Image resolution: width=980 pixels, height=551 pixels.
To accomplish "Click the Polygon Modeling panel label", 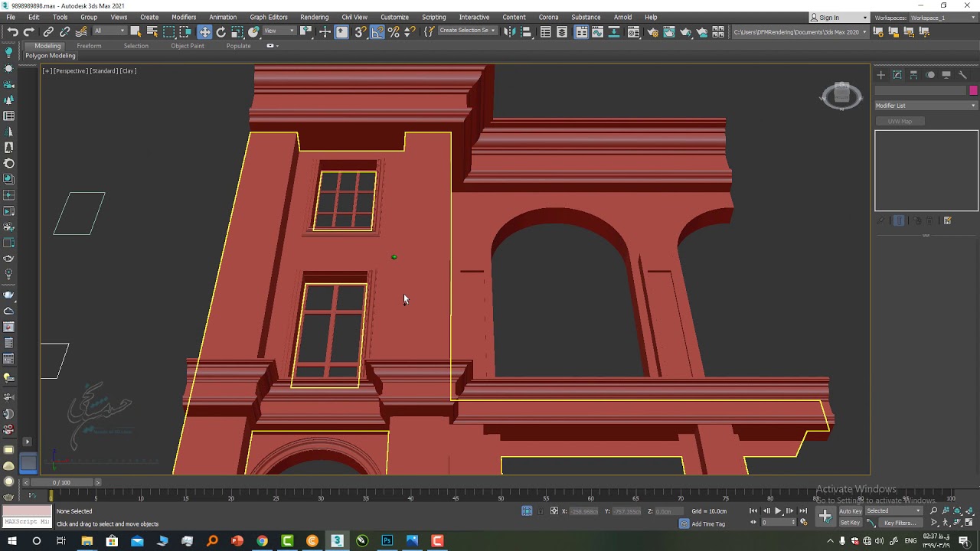I will [50, 56].
